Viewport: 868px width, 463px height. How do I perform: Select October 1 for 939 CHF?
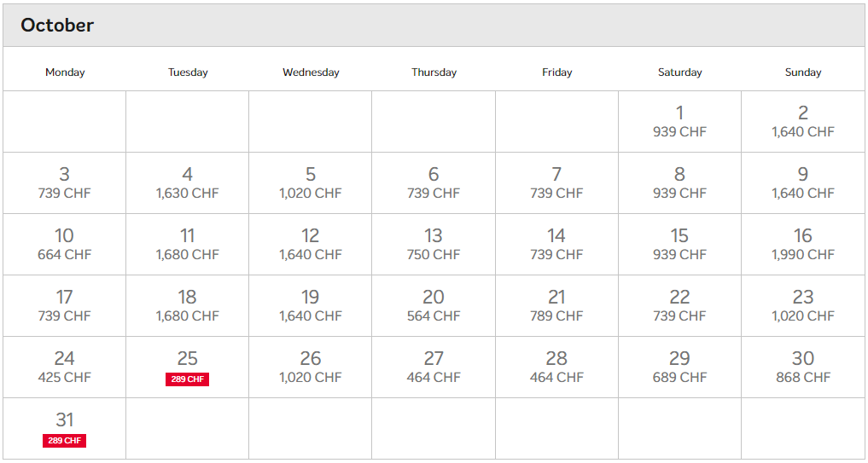point(679,121)
